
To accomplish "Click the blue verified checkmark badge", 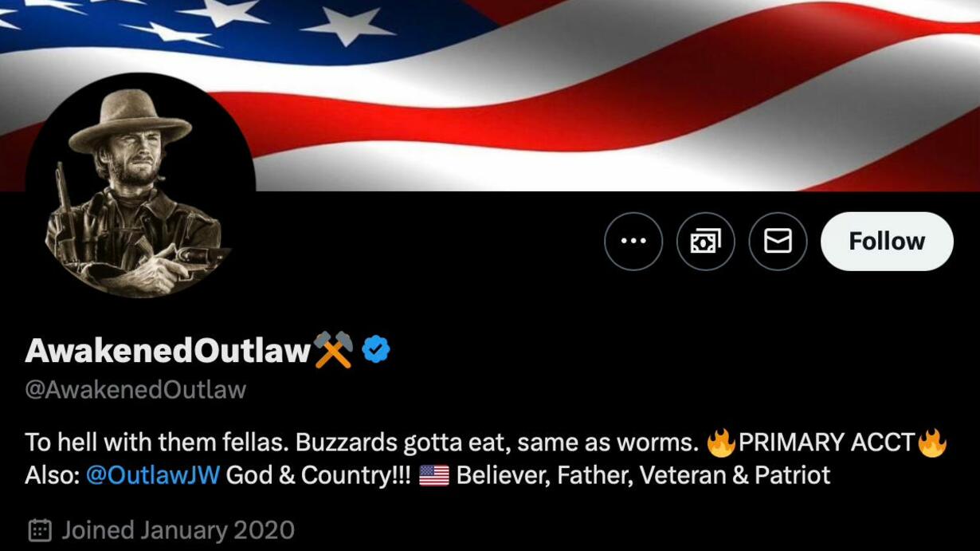I will click(376, 350).
